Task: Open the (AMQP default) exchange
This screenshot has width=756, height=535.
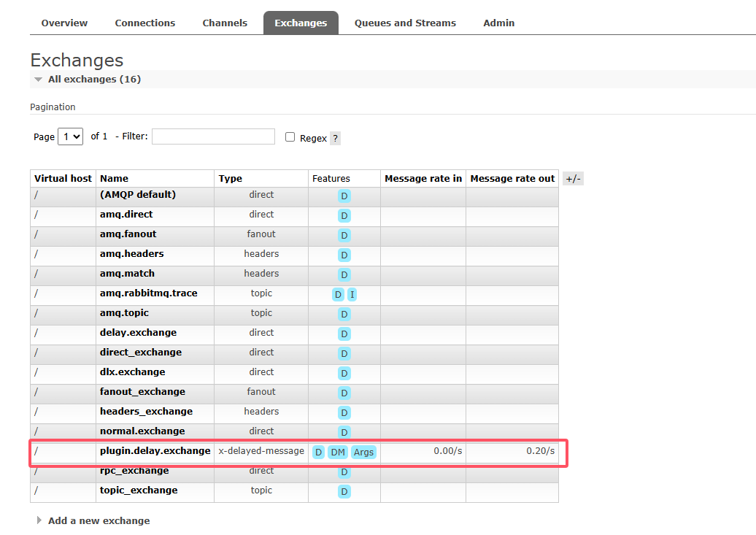Action: point(137,194)
